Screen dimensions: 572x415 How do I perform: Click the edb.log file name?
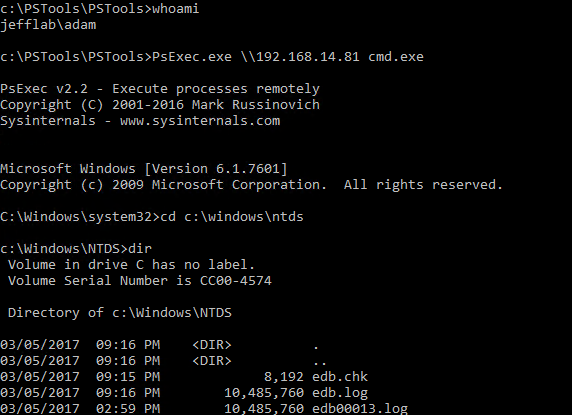click(x=340, y=393)
